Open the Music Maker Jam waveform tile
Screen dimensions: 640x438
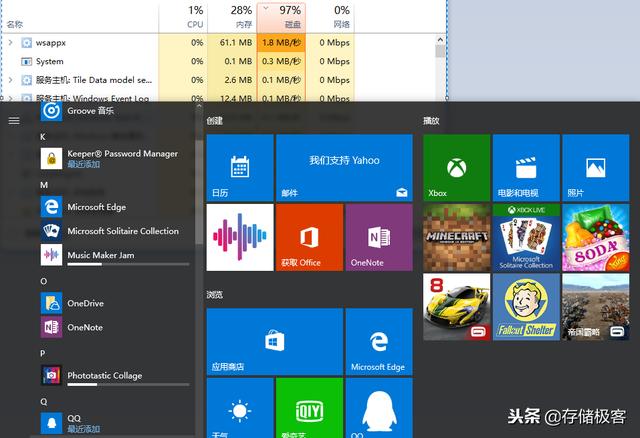pos(240,237)
